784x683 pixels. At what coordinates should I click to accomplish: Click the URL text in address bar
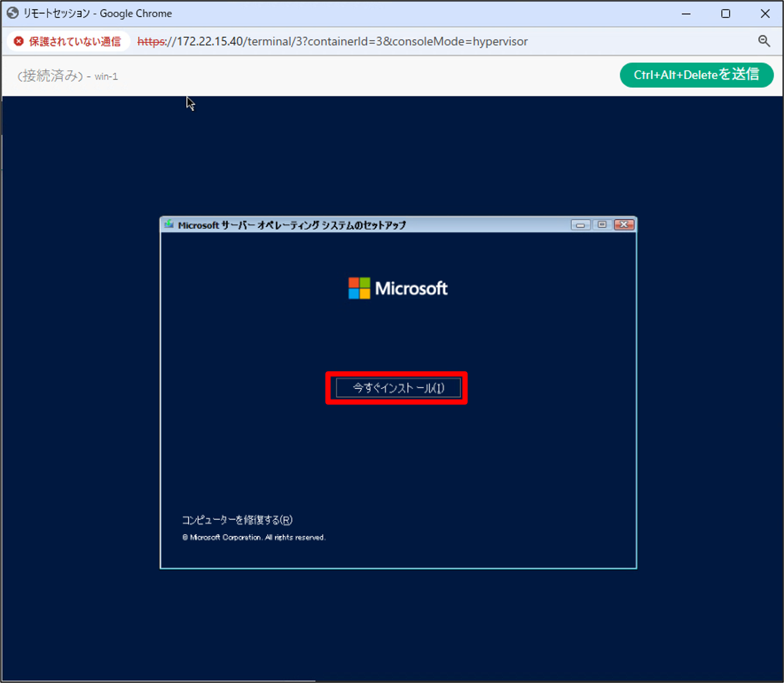click(332, 41)
